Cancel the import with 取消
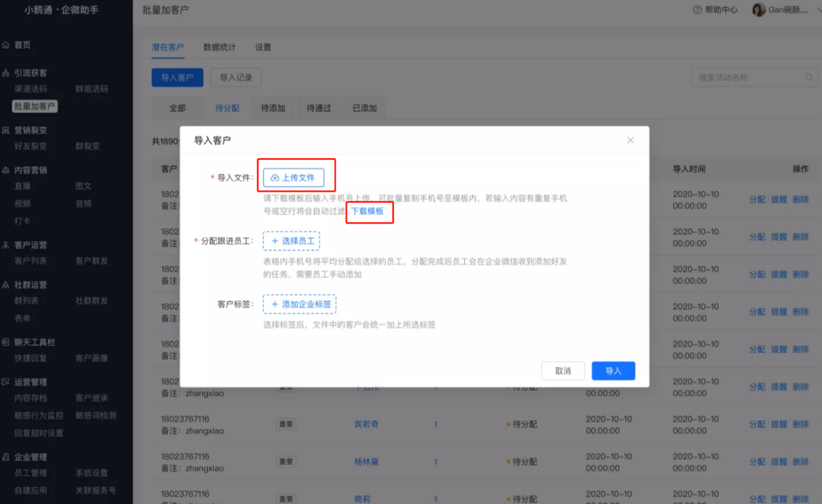The width and height of the screenshot is (822, 504). coord(563,371)
